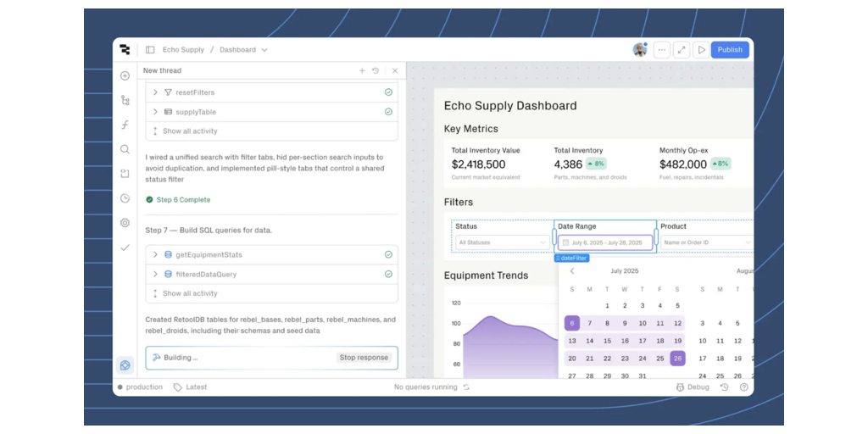The image size is (868, 434).
Task: Open the Status All Statuses dropdown
Action: [502, 242]
